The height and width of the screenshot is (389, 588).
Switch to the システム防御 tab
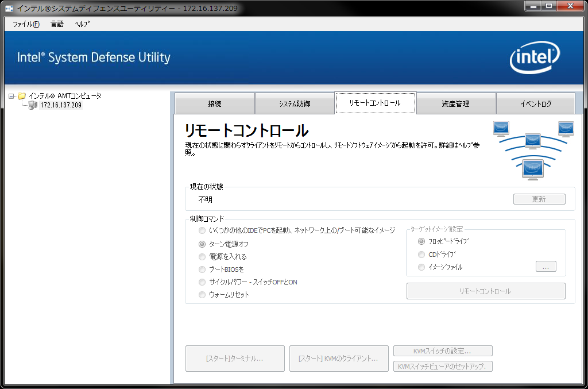coord(295,104)
